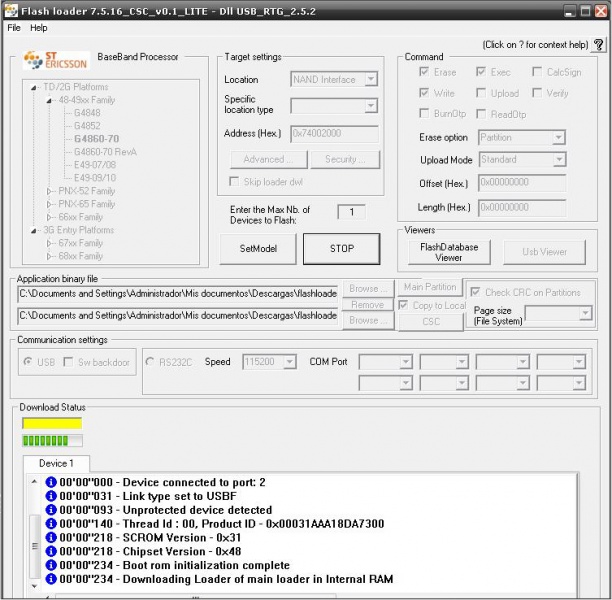Click the Address (Hex.) input field
612x600 pixels.
point(334,134)
